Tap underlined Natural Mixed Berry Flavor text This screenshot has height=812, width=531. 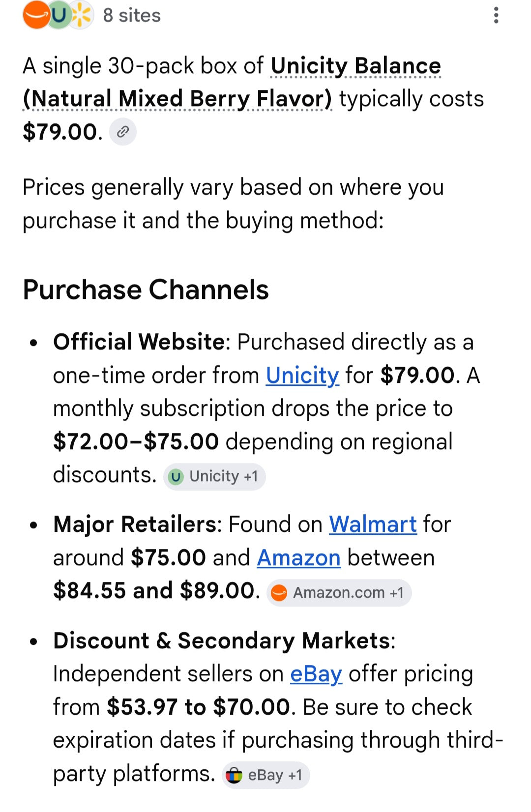(177, 99)
